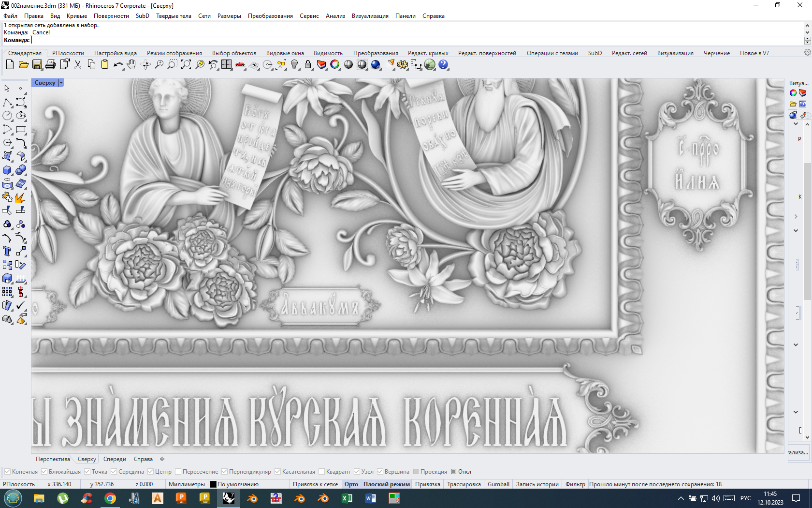Toggle Плоский режим in status bar
This screenshot has width=812, height=508.
click(387, 484)
